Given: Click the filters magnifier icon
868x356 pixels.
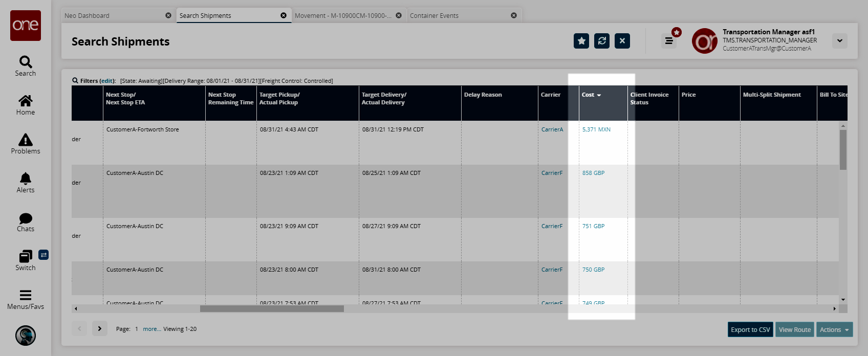Looking at the screenshot, I should pyautogui.click(x=75, y=80).
